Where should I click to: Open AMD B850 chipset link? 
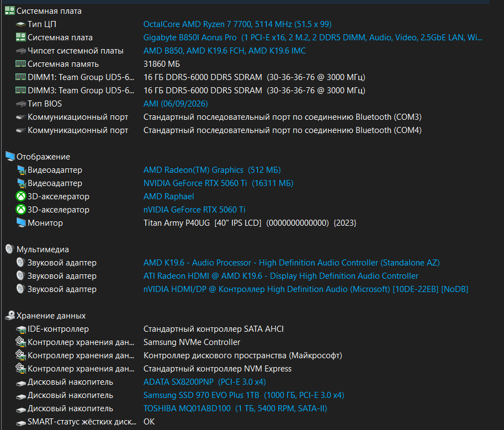coord(224,50)
